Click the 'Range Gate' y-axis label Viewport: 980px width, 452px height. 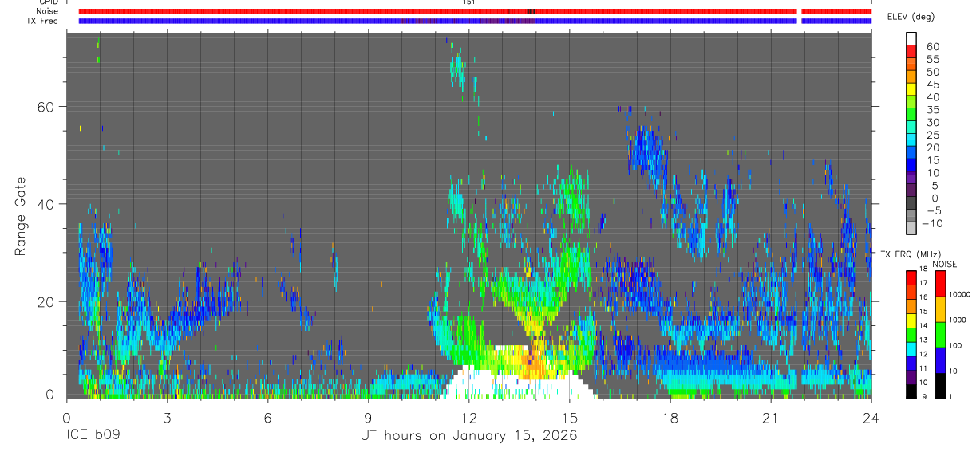point(20,216)
